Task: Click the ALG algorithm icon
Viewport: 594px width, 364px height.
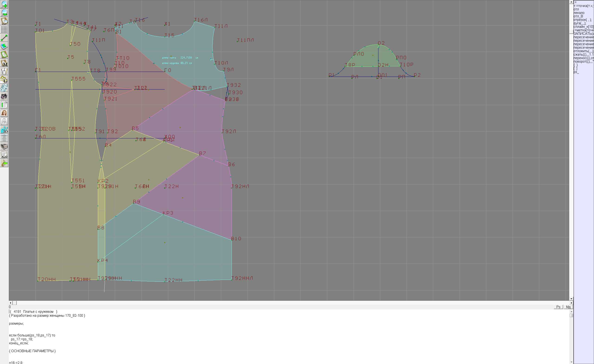Action: (4, 155)
